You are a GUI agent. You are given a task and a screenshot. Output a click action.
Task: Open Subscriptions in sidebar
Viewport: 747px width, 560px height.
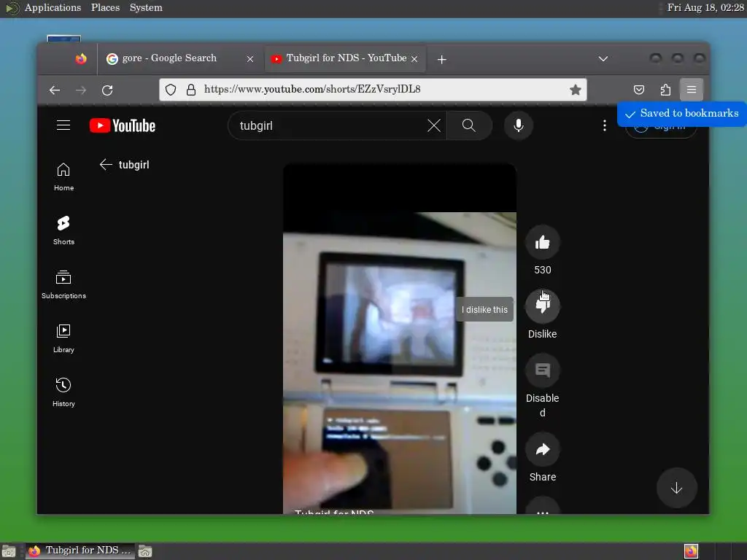tap(63, 285)
